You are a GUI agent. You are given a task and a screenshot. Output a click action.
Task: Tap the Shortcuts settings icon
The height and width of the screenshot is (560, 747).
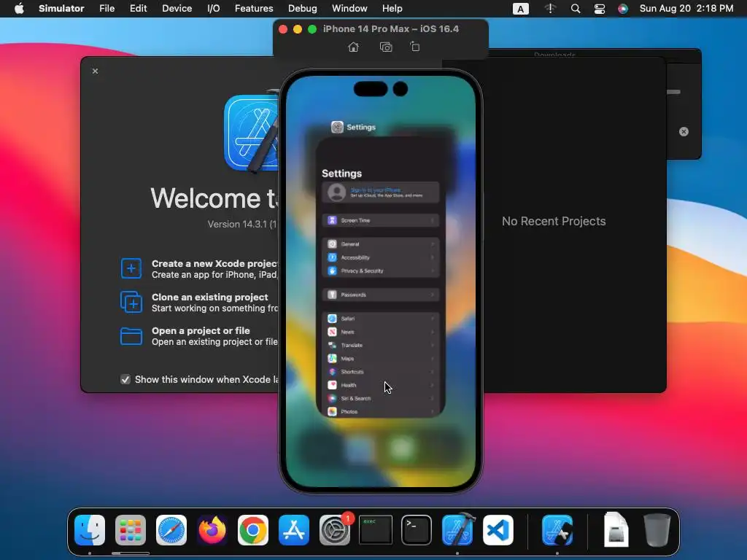(332, 372)
